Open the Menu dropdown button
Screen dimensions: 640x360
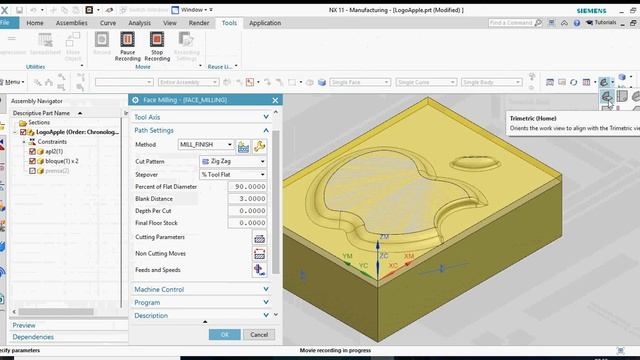tap(13, 82)
